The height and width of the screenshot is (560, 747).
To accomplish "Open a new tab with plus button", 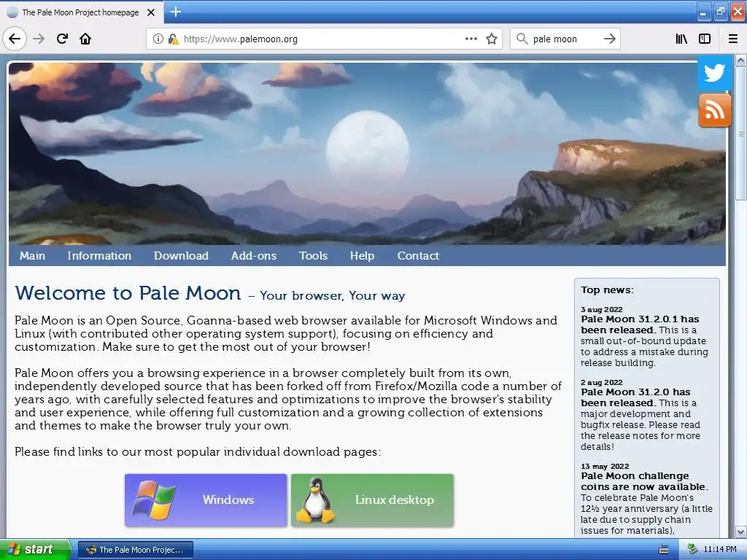I will [x=175, y=12].
